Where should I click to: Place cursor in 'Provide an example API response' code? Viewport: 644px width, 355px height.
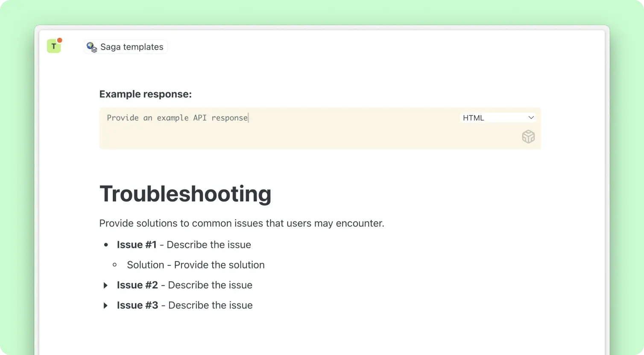click(177, 118)
